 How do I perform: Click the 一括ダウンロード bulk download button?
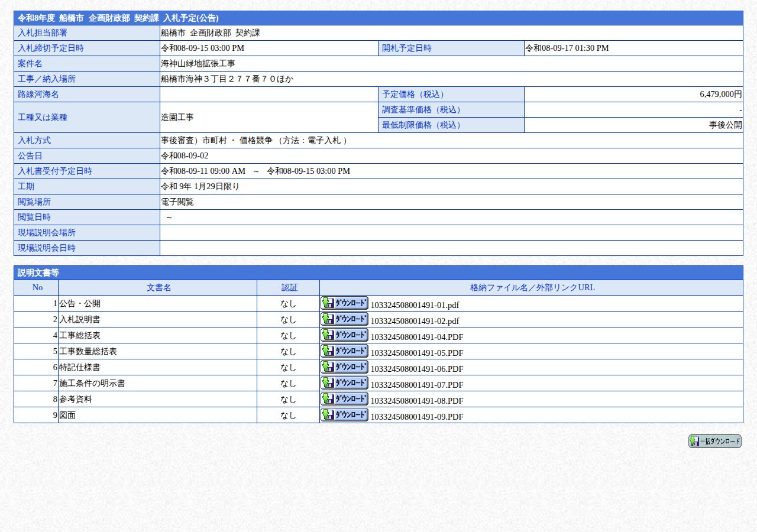(x=714, y=442)
